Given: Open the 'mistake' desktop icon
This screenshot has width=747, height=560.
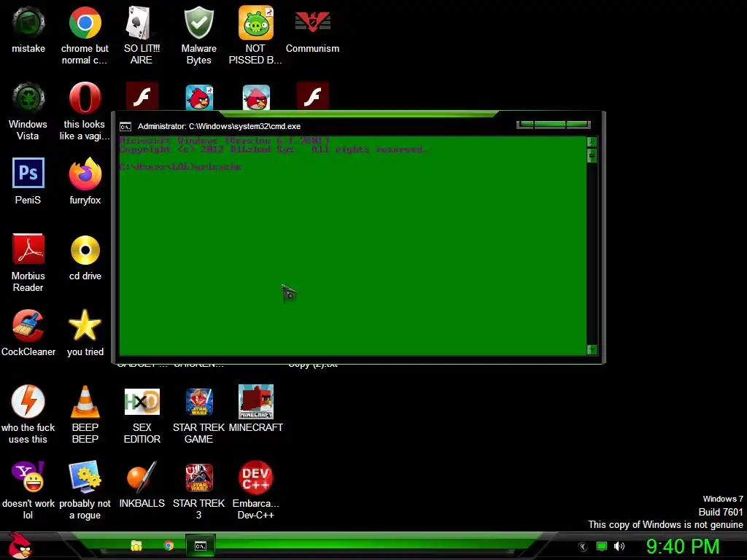Looking at the screenshot, I should coord(28,23).
